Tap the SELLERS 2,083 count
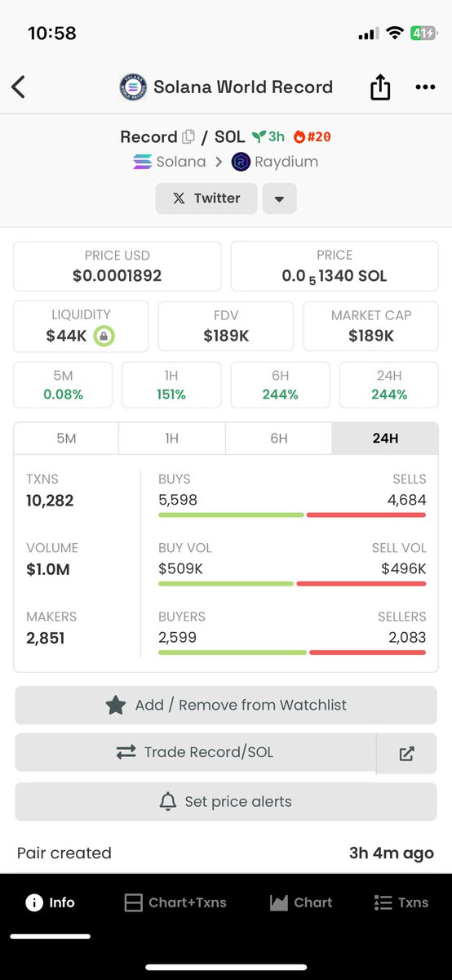452x980 pixels. click(x=406, y=637)
